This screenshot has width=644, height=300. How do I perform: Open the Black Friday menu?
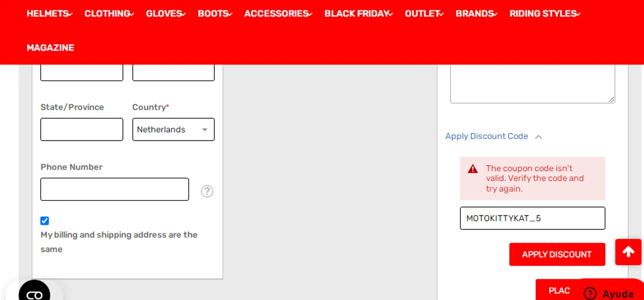point(358,14)
